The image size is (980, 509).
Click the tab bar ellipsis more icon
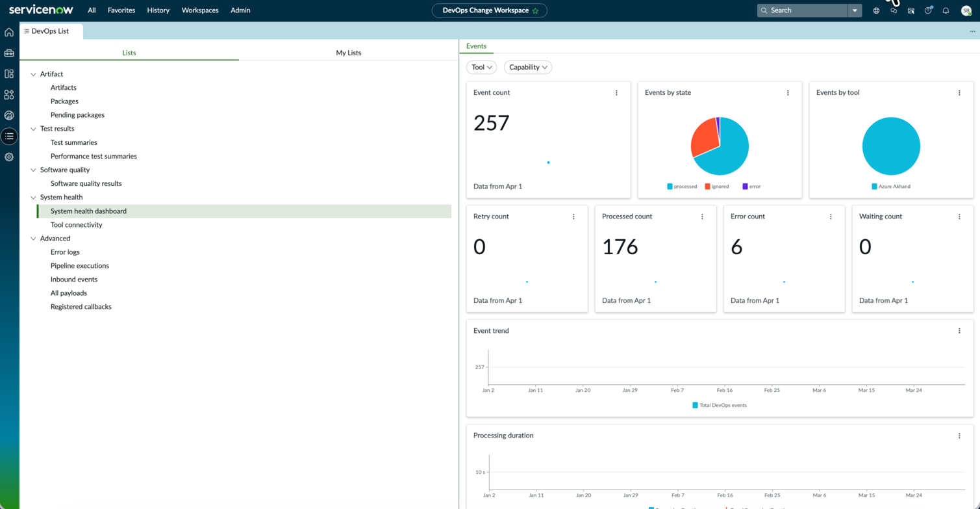972,31
